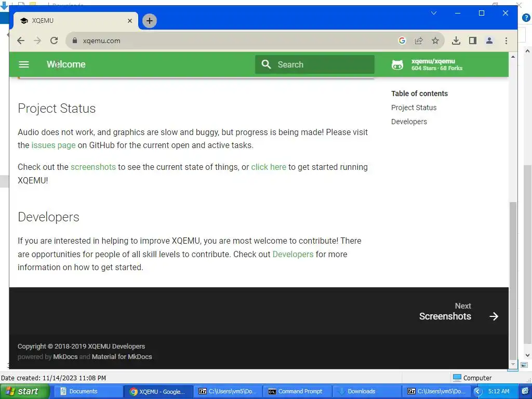Click the page vertical scrollbar thumb
532x399 pixels.
tap(513, 280)
